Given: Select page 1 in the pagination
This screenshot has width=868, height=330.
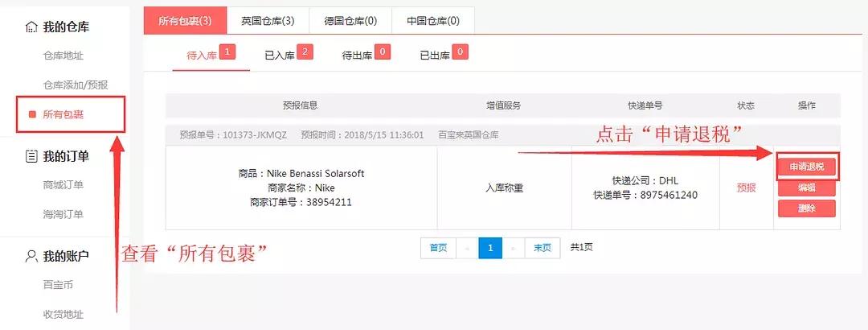Looking at the screenshot, I should 490,248.
